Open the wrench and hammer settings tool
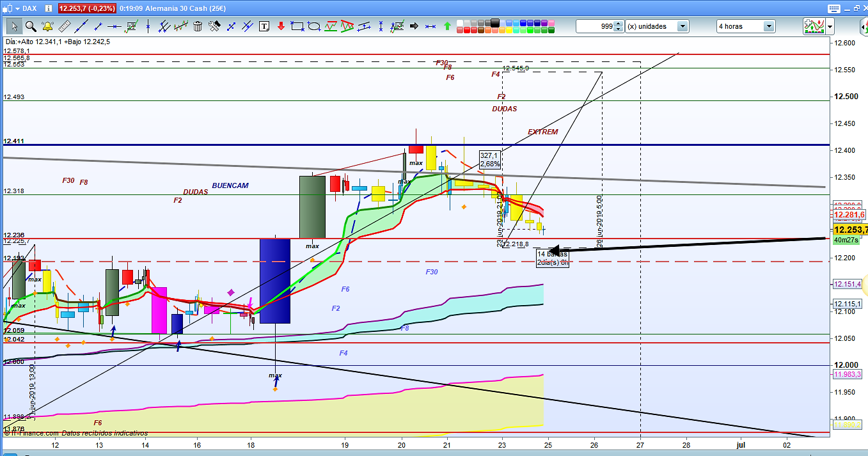The image size is (868, 456). pos(214,26)
